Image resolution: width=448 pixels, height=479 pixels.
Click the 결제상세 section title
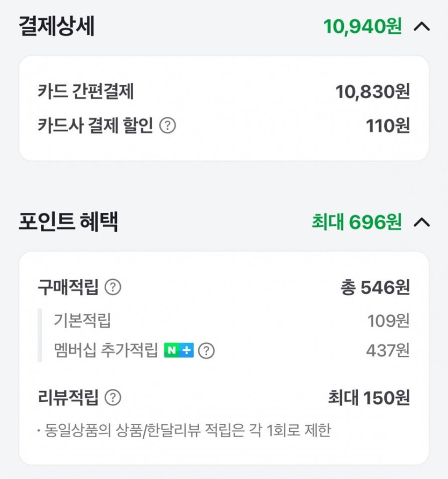click(57, 26)
